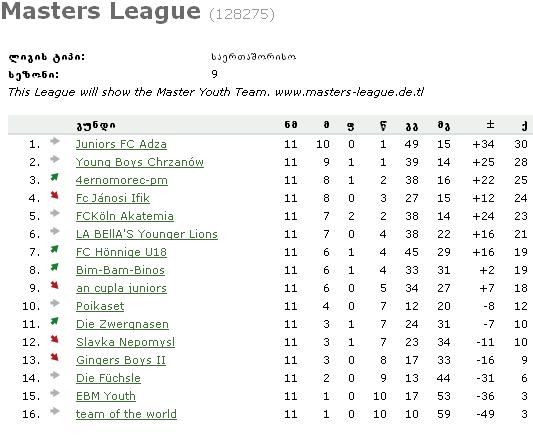Click red down arrow beside an cupla juniors
Image resolution: width=533 pixels, height=437 pixels.
pos(54,285)
